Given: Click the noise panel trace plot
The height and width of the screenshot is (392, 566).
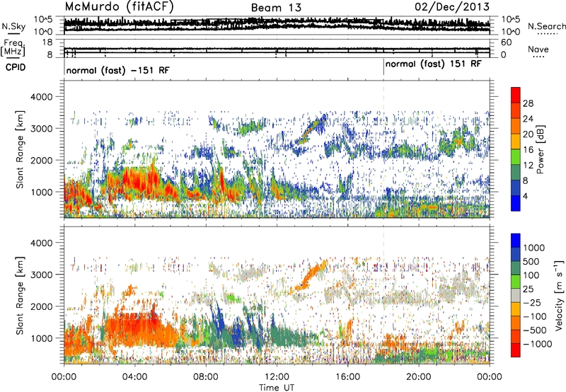Looking at the screenshot, I should point(277,25).
